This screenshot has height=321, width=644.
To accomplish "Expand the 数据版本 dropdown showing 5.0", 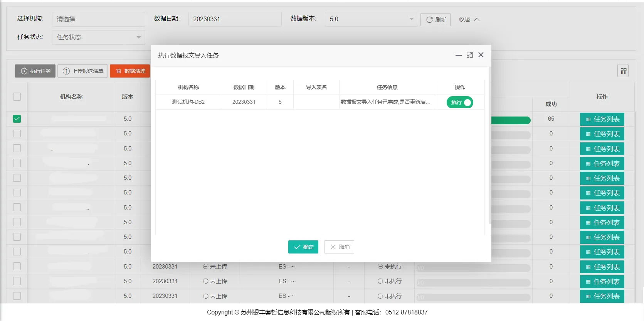I will pyautogui.click(x=371, y=19).
